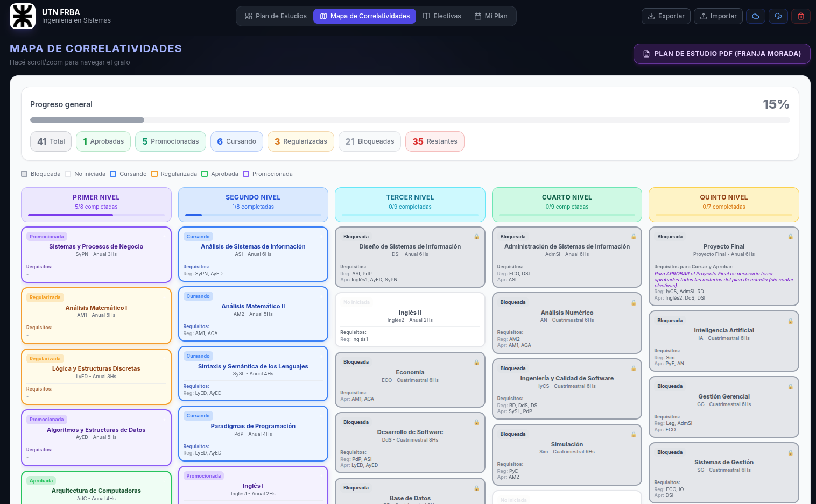Click the 41 Total stat chip

pyautogui.click(x=51, y=141)
